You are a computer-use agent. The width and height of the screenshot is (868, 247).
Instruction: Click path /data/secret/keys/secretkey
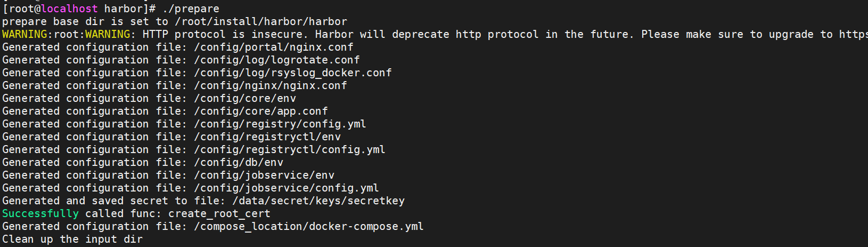(318, 201)
